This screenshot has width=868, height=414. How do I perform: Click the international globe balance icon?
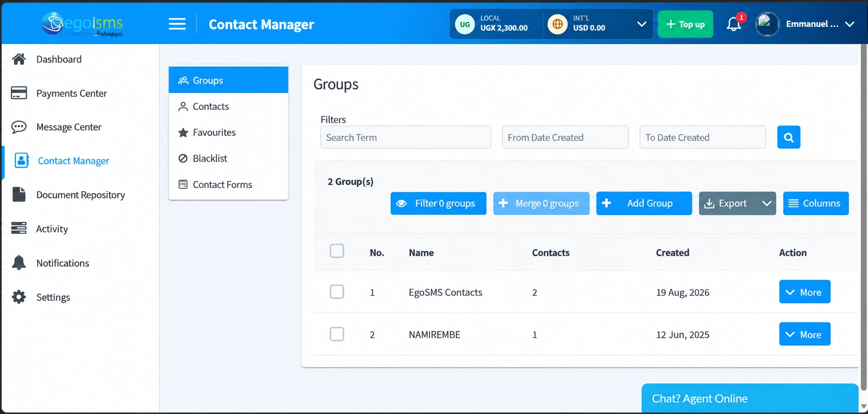tap(558, 24)
